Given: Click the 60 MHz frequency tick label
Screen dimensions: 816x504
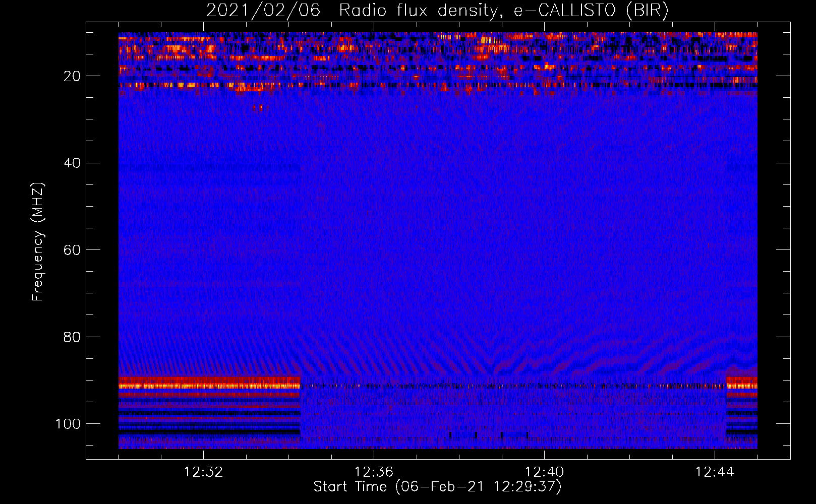Looking at the screenshot, I should [x=73, y=250].
